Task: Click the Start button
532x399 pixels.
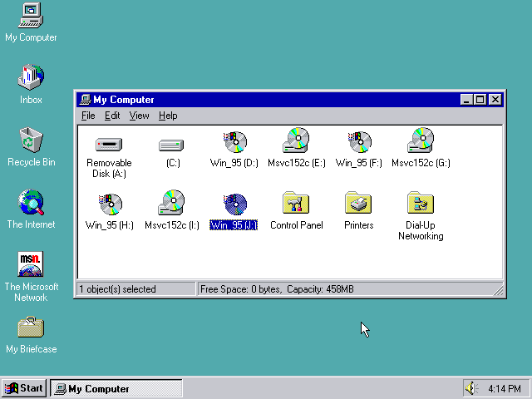Action: [x=24, y=388]
